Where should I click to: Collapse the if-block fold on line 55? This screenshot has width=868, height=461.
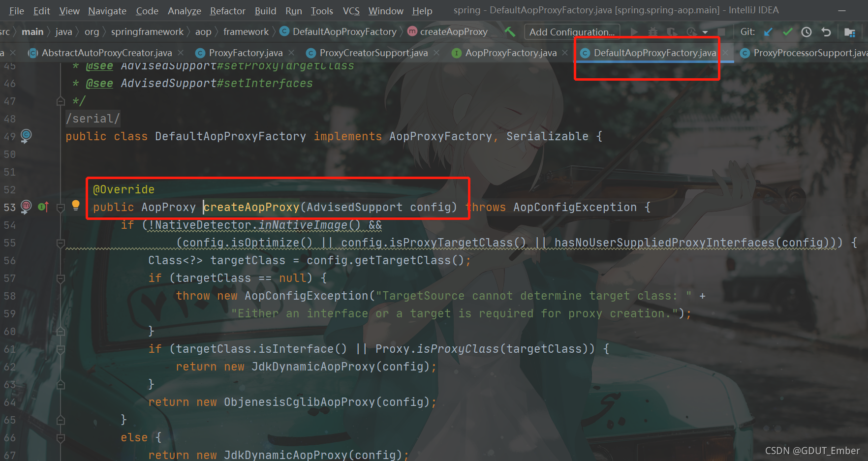pos(61,243)
